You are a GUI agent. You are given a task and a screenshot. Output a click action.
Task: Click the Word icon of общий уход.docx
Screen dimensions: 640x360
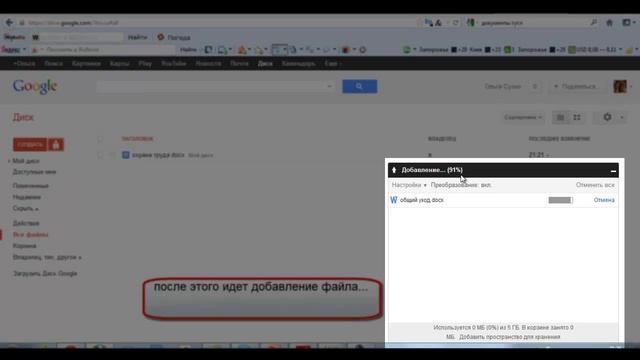[x=393, y=200]
